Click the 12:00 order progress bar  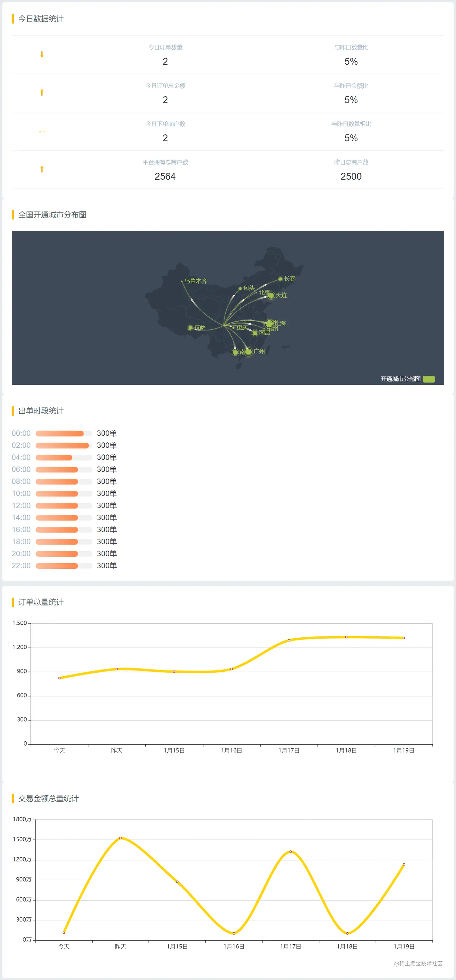coord(64,506)
